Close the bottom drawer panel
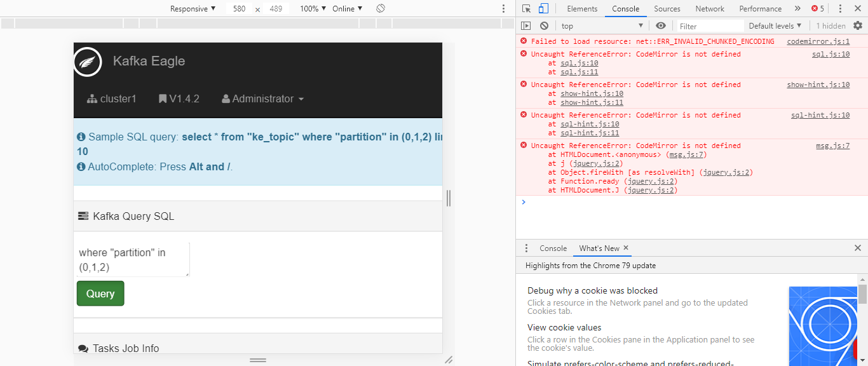Viewport: 868px width, 366px height. point(858,248)
